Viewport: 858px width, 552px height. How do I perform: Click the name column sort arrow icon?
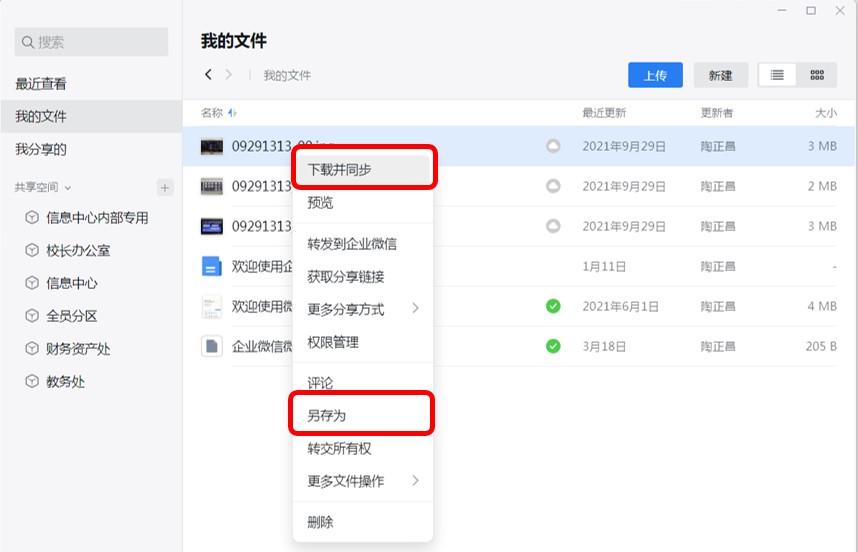(233, 113)
